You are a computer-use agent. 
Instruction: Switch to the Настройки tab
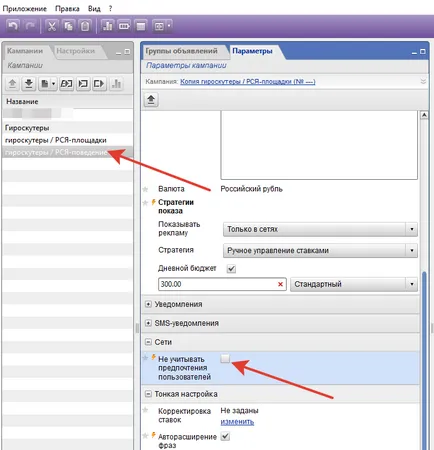point(76,51)
